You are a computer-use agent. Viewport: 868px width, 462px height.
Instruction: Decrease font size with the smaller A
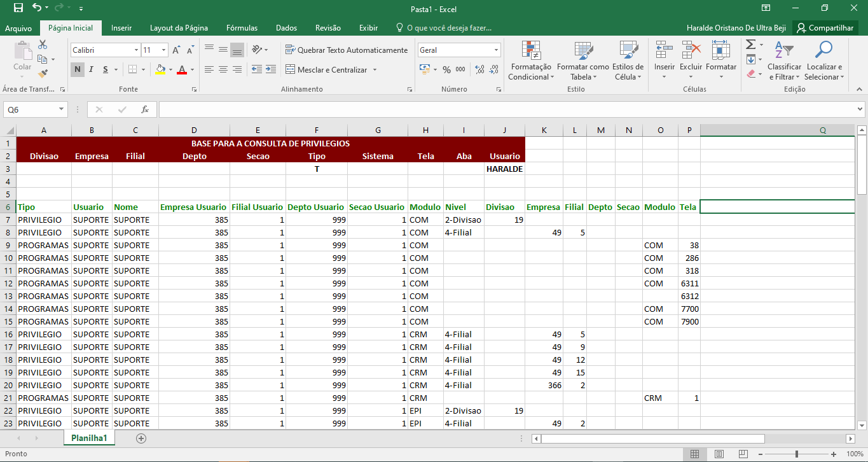(x=190, y=50)
